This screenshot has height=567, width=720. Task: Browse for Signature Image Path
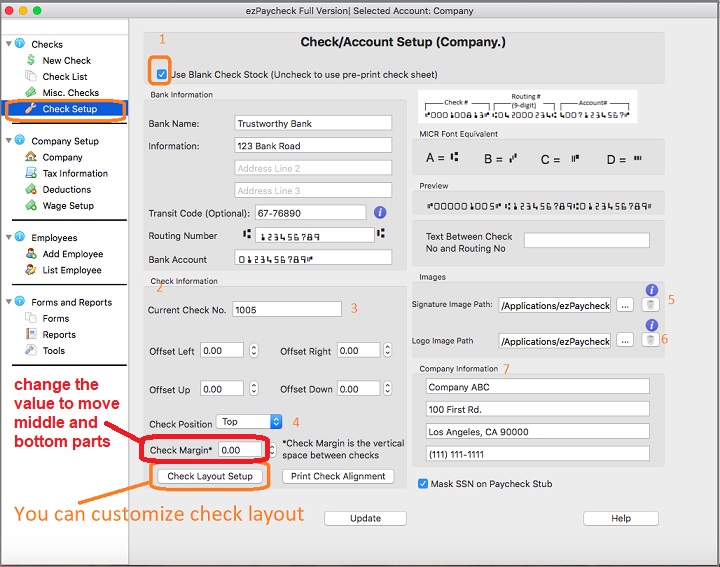[x=625, y=304]
